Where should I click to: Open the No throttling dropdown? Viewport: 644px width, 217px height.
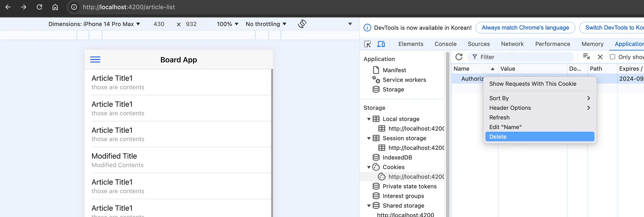(x=266, y=24)
